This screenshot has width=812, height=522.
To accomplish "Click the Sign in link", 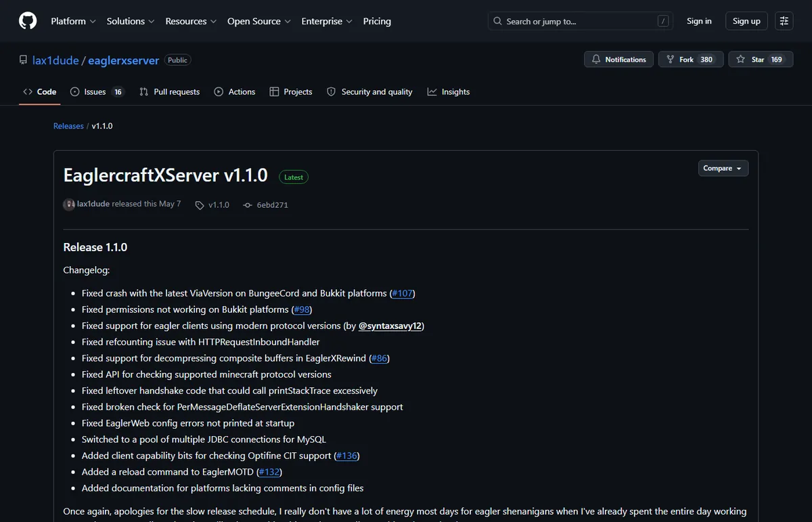I will [699, 21].
